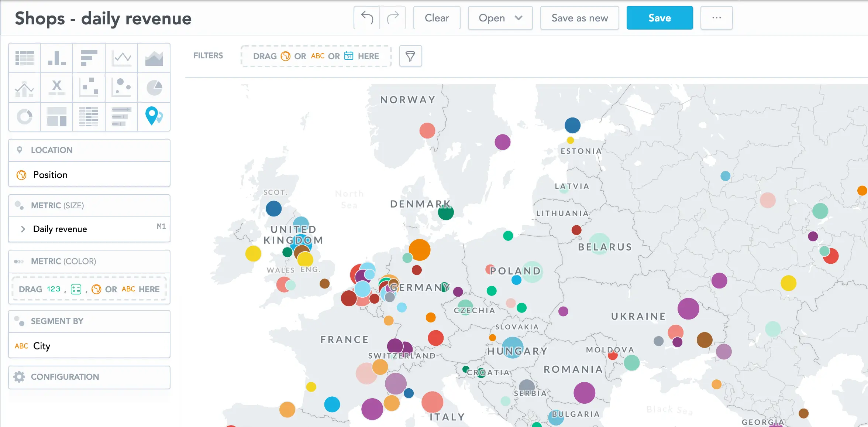
Task: Select the scatter plot visualization icon
Action: (89, 88)
